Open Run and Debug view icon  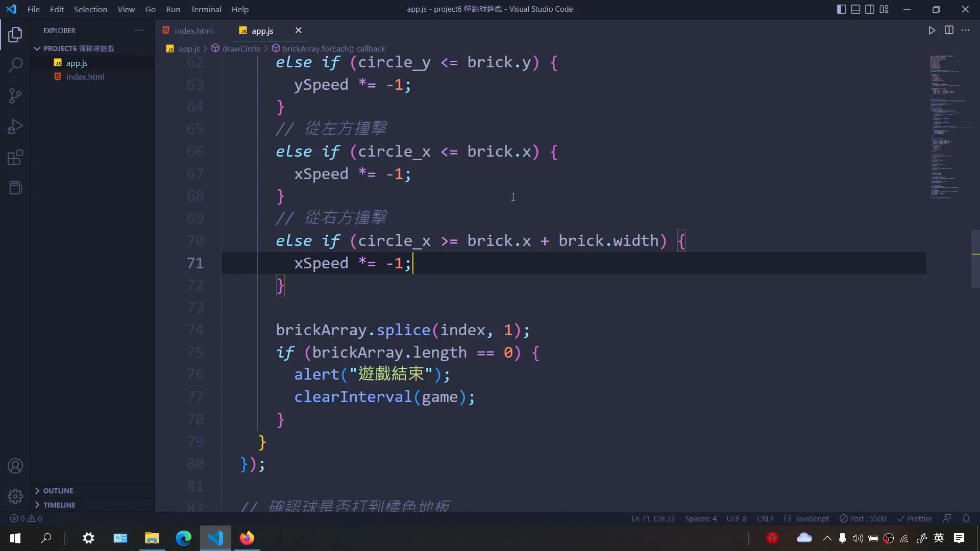click(15, 127)
